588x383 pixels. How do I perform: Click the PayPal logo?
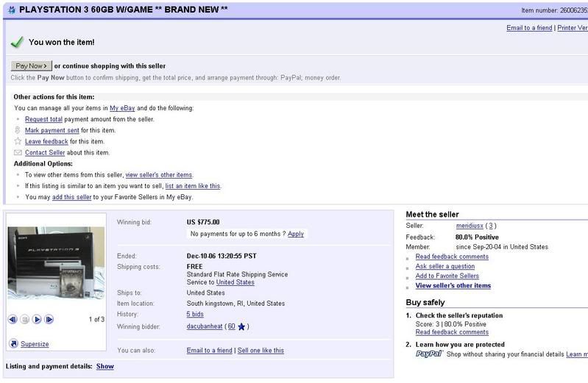coord(429,354)
